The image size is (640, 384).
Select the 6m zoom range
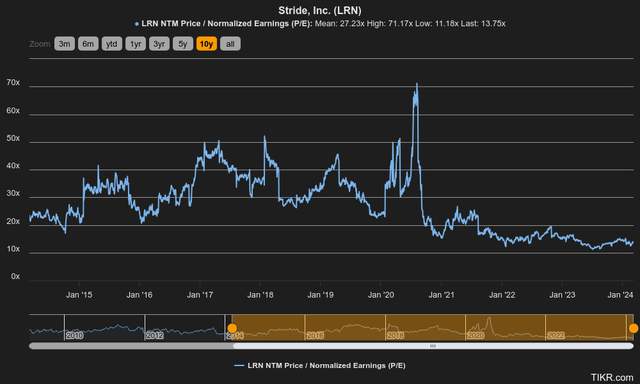click(88, 44)
